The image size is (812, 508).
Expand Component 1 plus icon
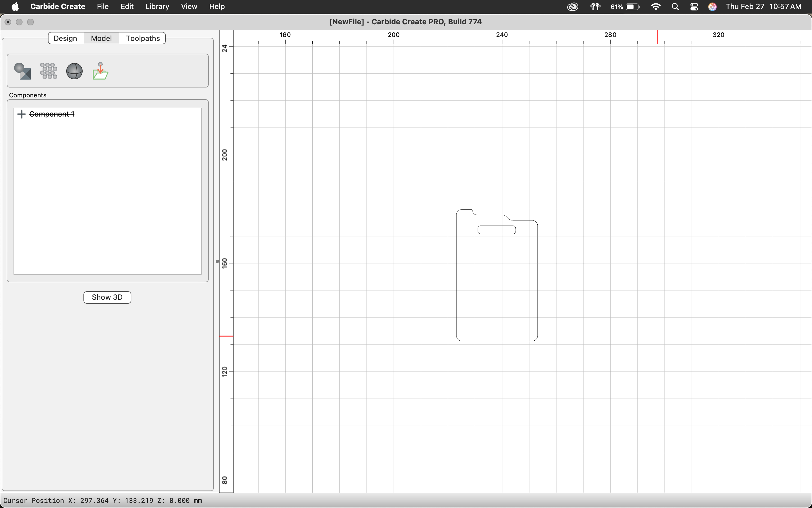point(21,114)
